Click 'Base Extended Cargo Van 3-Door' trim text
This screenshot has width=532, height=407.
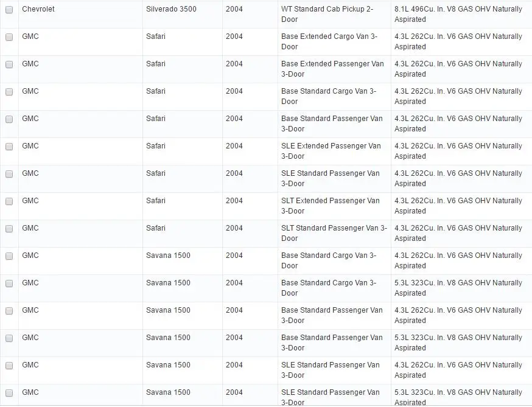click(x=329, y=41)
